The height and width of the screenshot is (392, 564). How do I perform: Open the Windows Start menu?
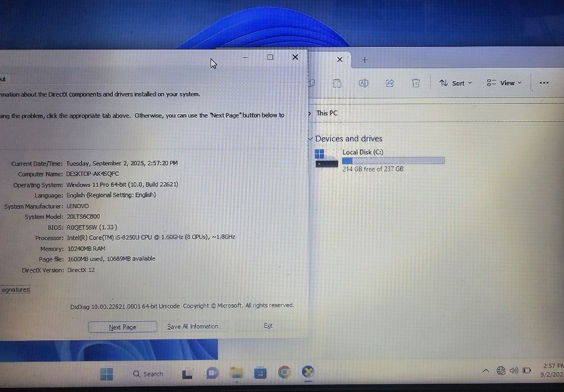tap(107, 374)
